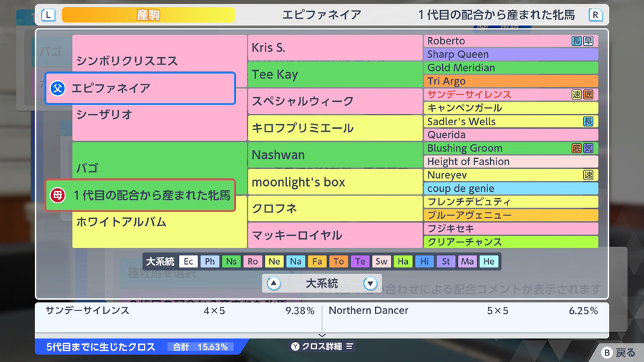The height and width of the screenshot is (362, 644).
Task: Click the Tee Kay pedigree cell
Action: [335, 74]
